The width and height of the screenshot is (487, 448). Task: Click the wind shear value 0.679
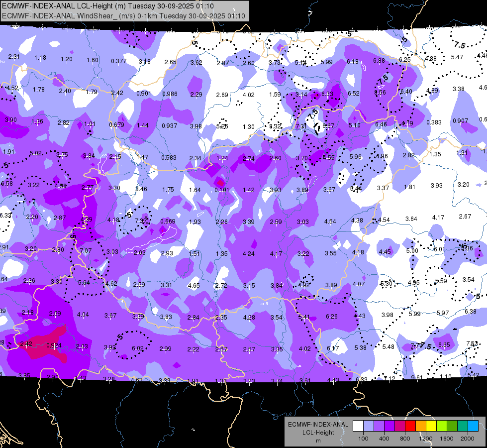pyautogui.click(x=116, y=124)
